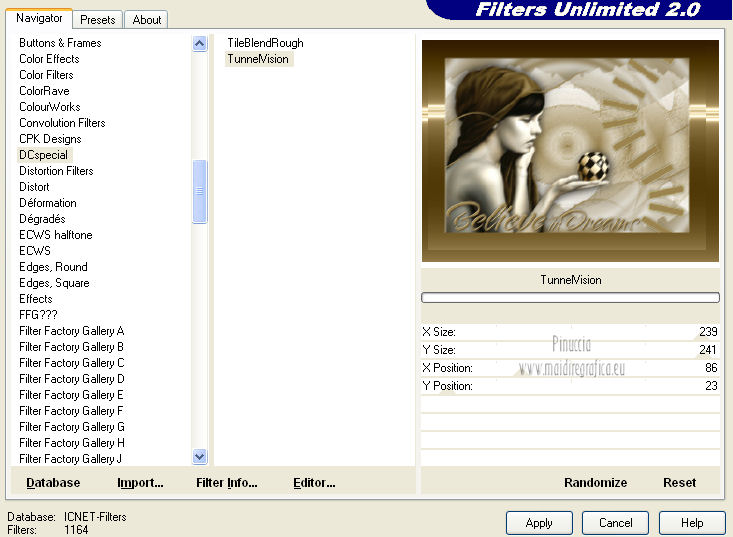This screenshot has height=537, width=733.
Task: Select the Convolution Filters category
Action: tap(62, 123)
